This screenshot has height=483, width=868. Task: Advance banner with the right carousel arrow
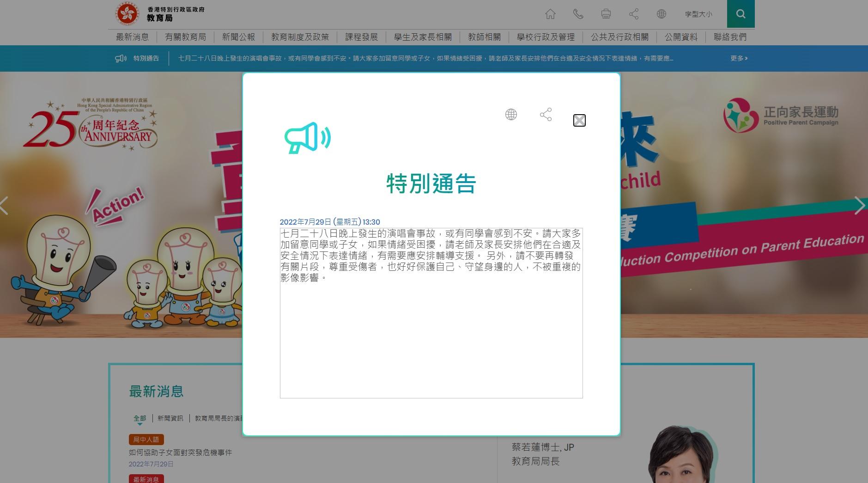point(860,206)
